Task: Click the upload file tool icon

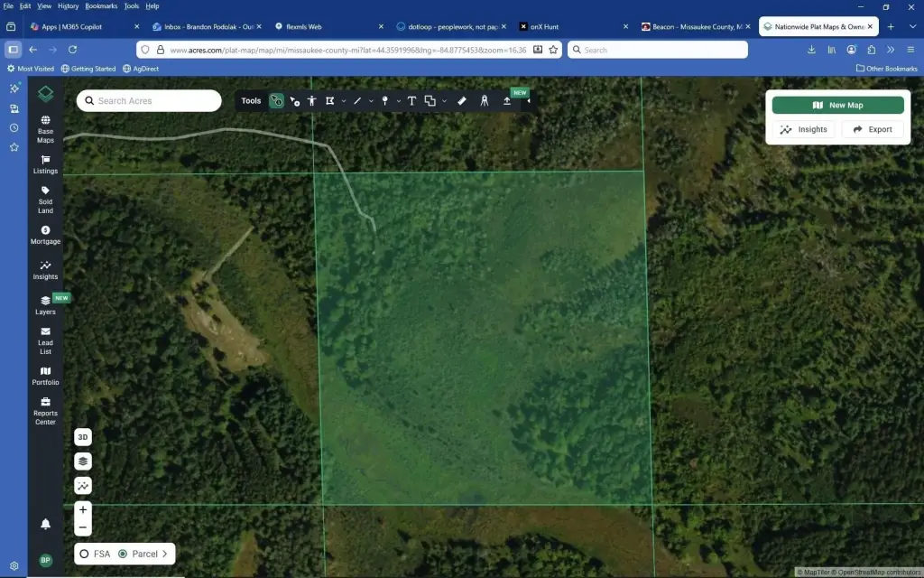Action: [507, 101]
